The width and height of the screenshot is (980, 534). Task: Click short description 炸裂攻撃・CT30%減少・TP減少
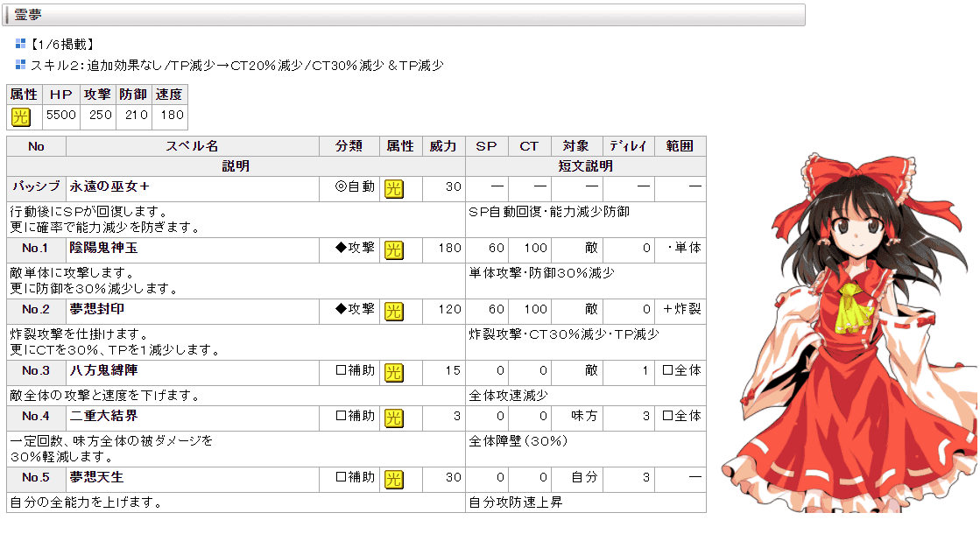[564, 334]
